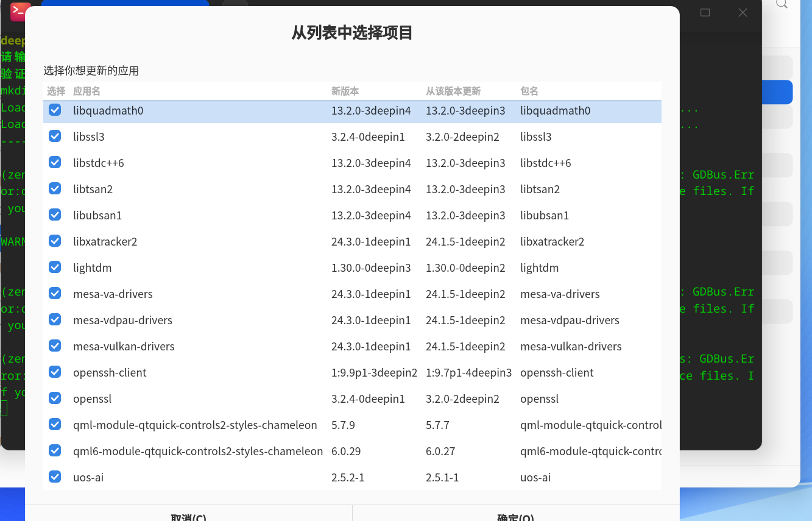812x521 pixels.
Task: Click openssh-client new version 1:9.9p1-3deepin2
Action: coord(374,373)
